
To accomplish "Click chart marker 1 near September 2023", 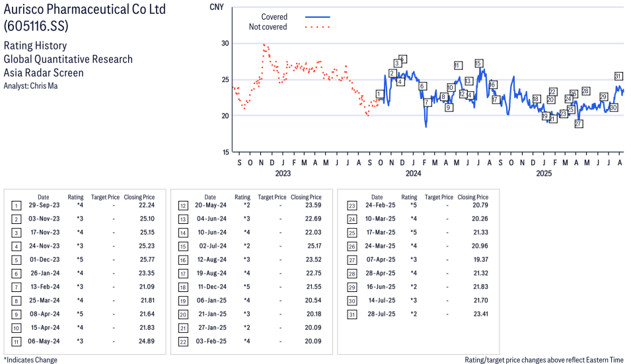I will coord(379,94).
